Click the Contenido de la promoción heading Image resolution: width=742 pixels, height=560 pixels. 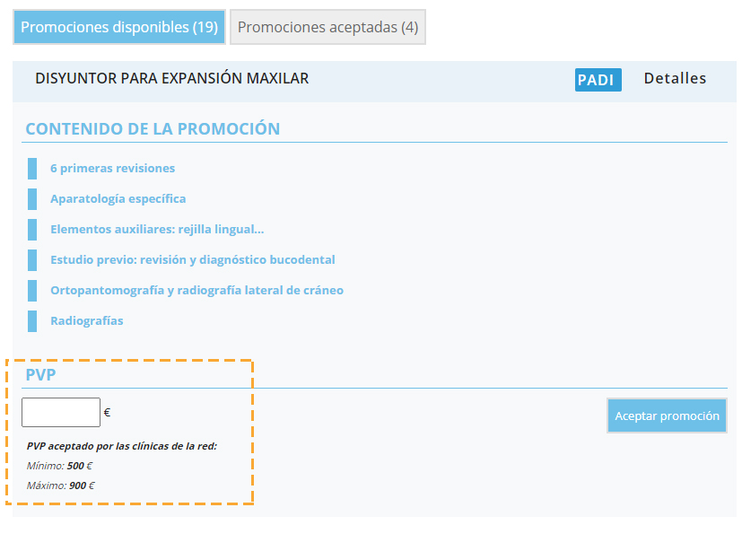click(x=153, y=129)
